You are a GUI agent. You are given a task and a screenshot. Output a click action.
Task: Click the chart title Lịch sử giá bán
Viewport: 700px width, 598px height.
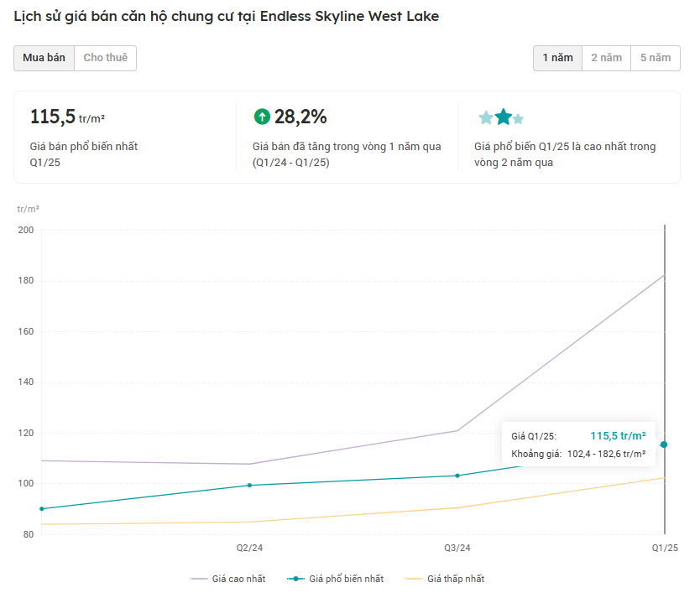coord(227,17)
